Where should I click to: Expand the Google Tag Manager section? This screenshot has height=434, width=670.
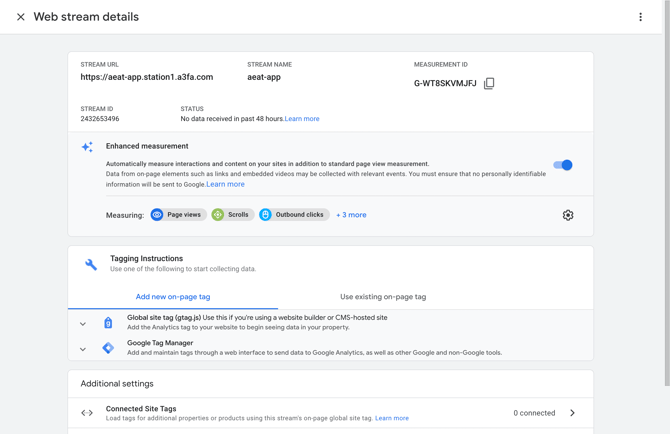pyautogui.click(x=83, y=349)
